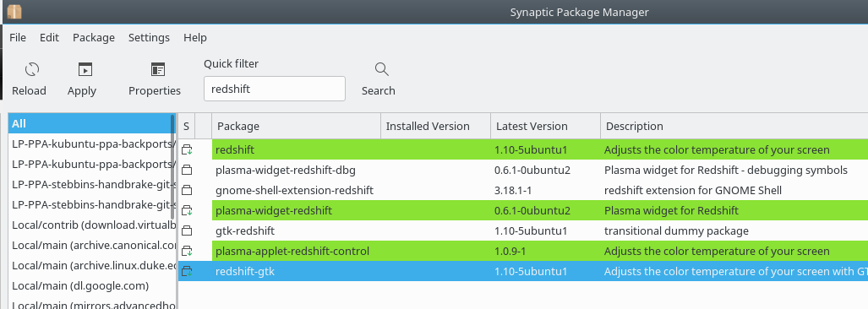Click the Synaptic app icon in title bar
The height and width of the screenshot is (309, 868).
click(14, 11)
